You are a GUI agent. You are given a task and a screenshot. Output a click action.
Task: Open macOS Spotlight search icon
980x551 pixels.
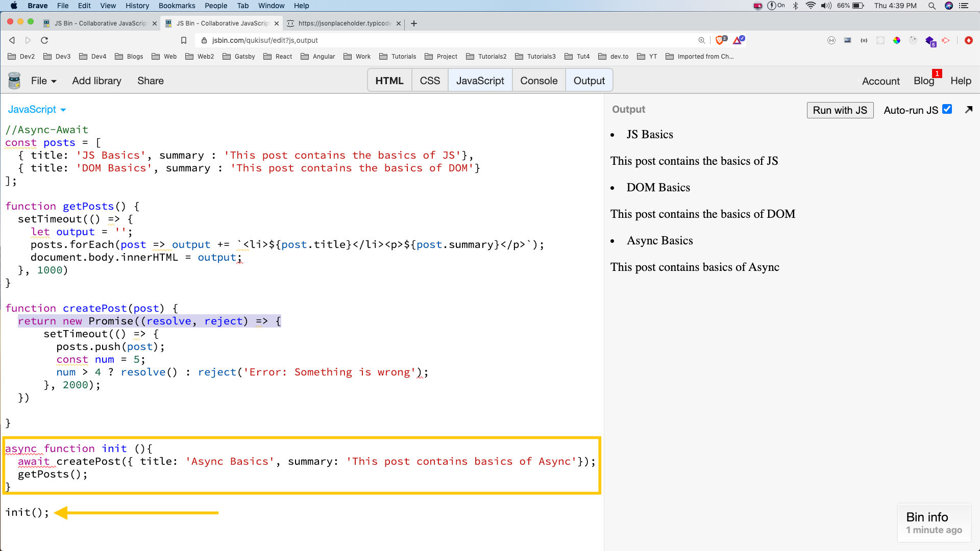(932, 6)
